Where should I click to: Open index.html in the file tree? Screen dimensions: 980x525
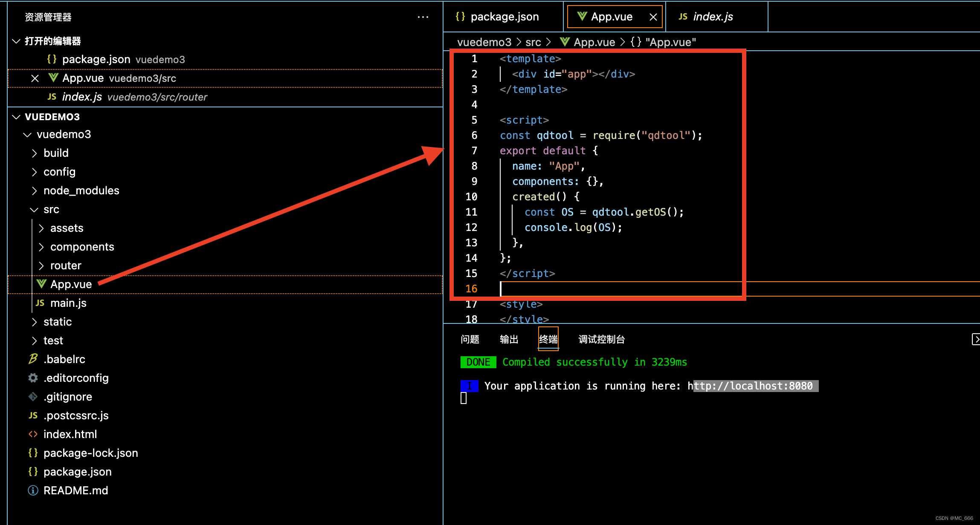pyautogui.click(x=225, y=435)
